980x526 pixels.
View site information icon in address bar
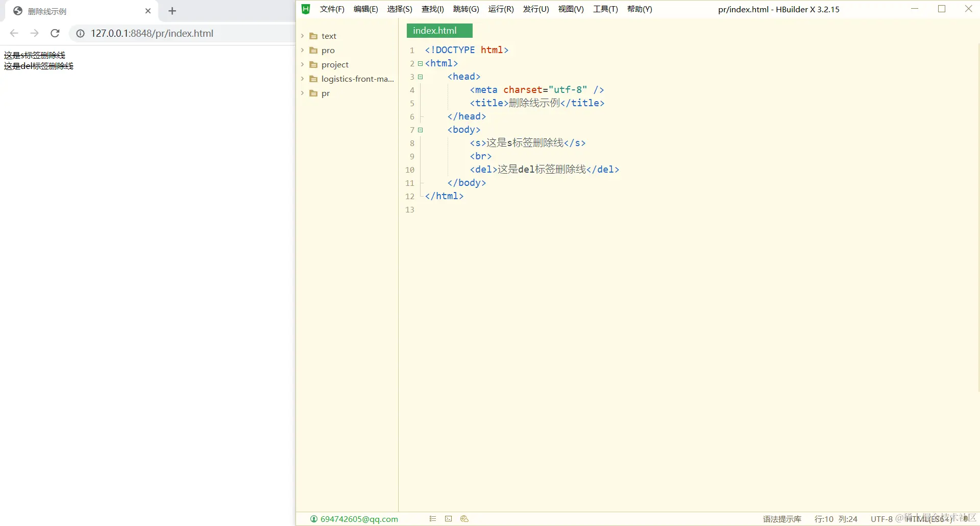tap(80, 34)
